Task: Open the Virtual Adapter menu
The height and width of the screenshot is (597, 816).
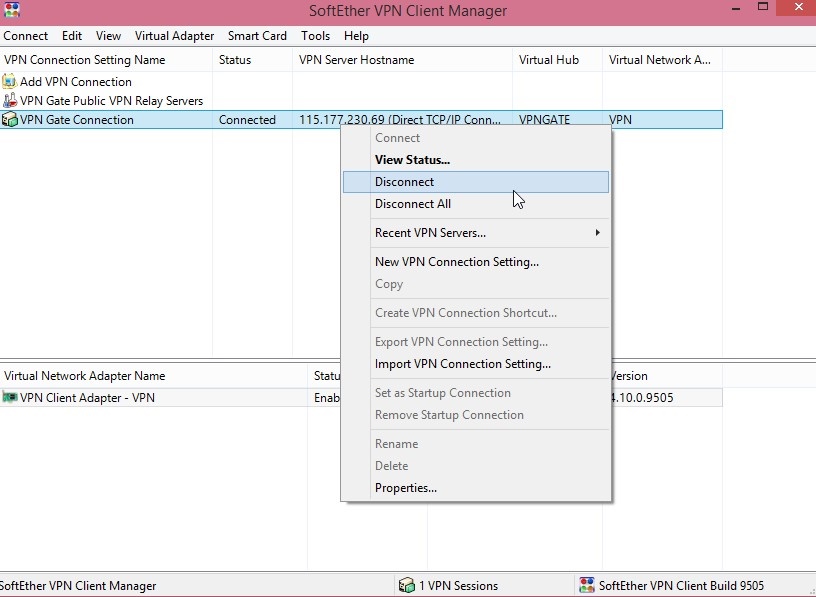Action: click(174, 36)
